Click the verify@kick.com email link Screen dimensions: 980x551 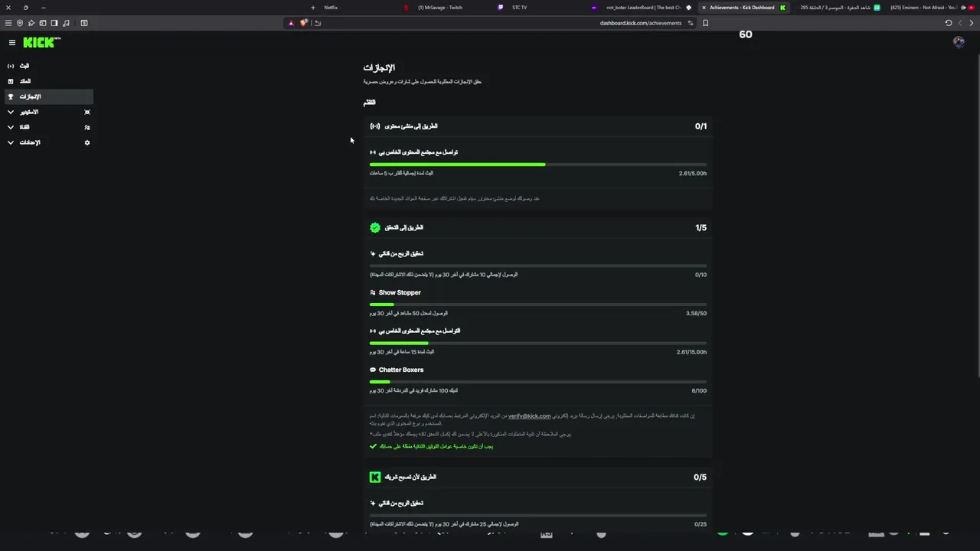529,416
